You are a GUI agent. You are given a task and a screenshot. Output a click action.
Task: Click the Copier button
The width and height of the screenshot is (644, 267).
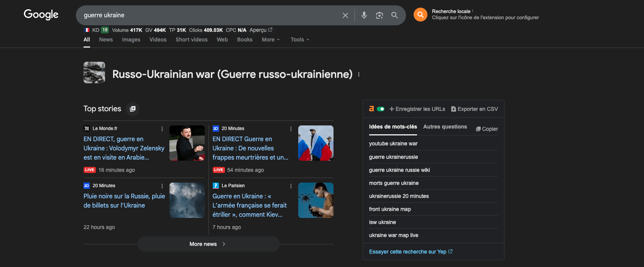(x=487, y=129)
